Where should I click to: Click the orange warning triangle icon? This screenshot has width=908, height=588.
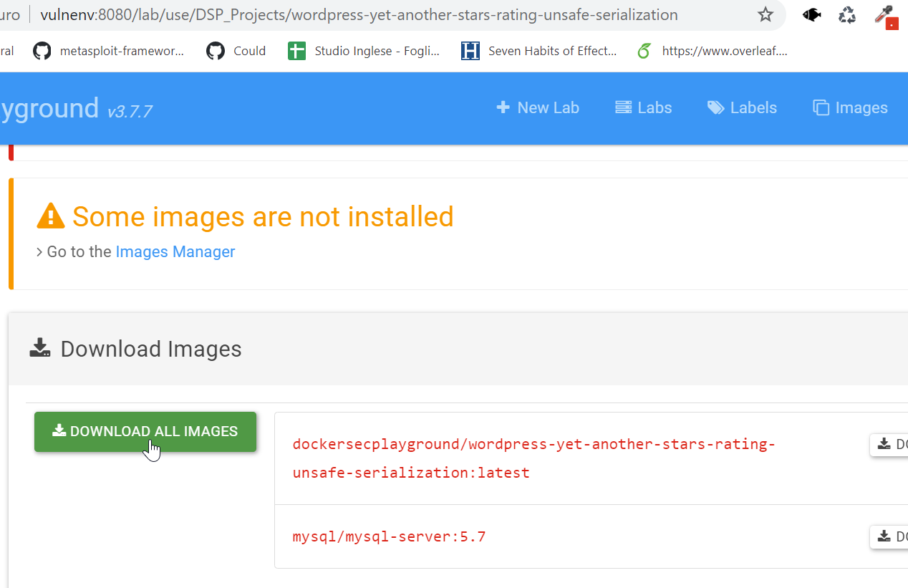[50, 215]
